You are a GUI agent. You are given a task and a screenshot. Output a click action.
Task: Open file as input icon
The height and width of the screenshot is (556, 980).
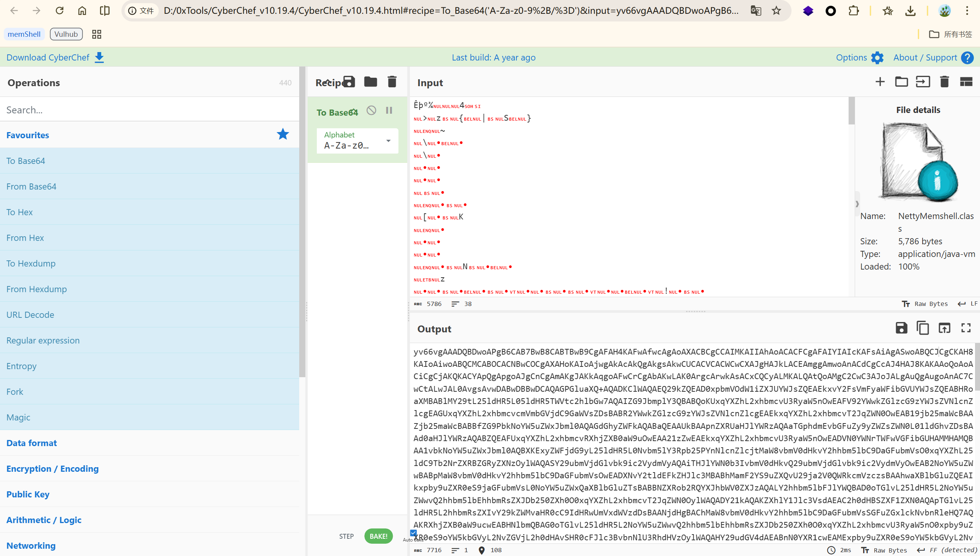click(x=923, y=82)
